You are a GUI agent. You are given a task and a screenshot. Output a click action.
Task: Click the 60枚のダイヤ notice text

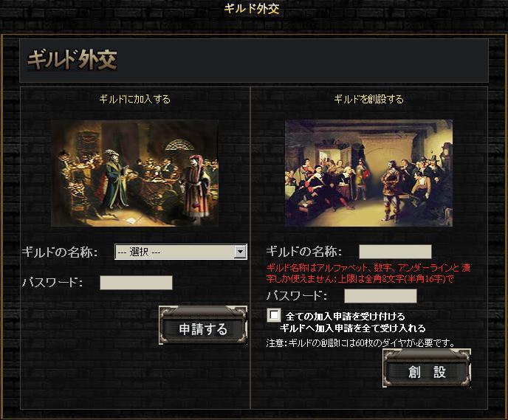coord(361,342)
